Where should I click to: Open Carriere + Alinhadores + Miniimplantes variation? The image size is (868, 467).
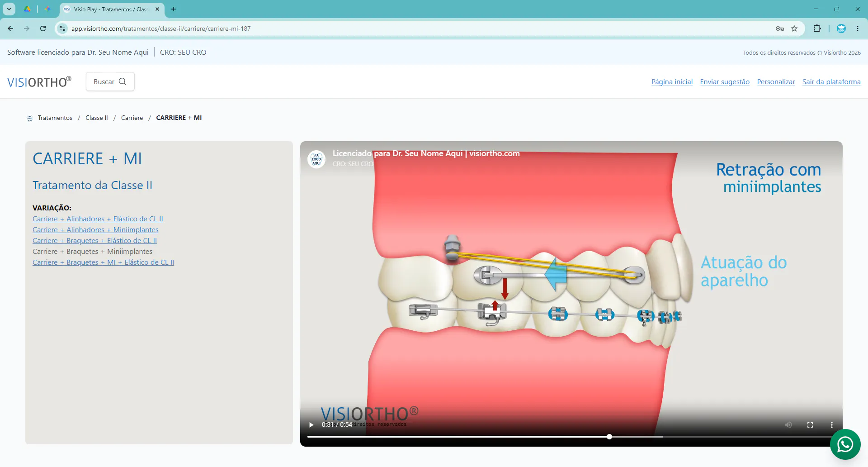[95, 230]
